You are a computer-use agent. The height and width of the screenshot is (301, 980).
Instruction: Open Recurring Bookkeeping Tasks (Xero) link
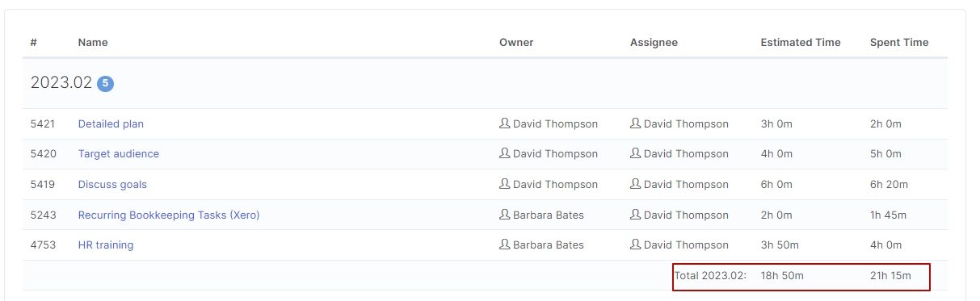[169, 215]
